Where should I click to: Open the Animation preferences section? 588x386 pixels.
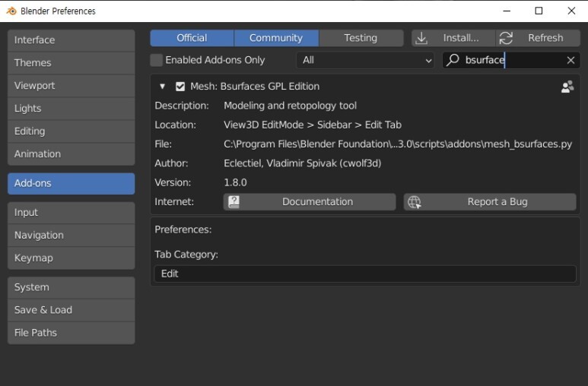point(72,154)
